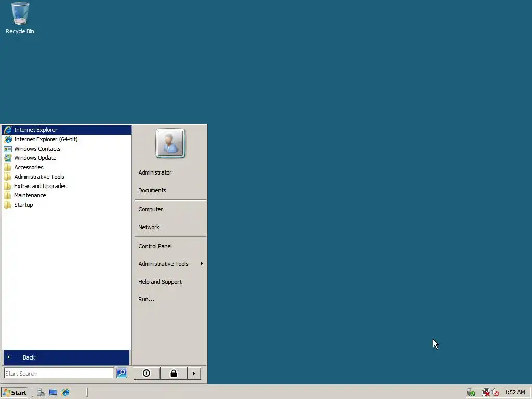Click the volume muted tray icon
The image size is (532, 399).
(x=495, y=393)
